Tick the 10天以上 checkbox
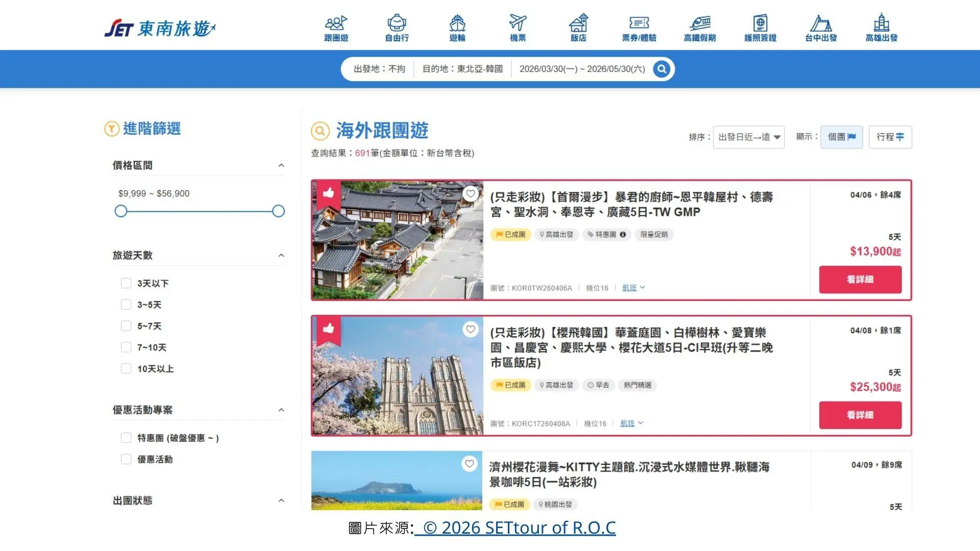Image resolution: width=980 pixels, height=551 pixels. [x=126, y=368]
